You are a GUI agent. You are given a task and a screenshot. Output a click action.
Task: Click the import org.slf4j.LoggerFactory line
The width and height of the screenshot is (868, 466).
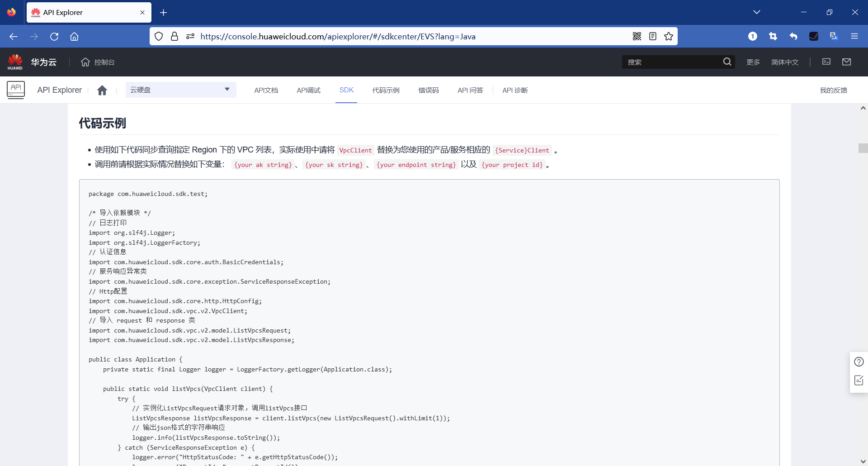tap(145, 243)
